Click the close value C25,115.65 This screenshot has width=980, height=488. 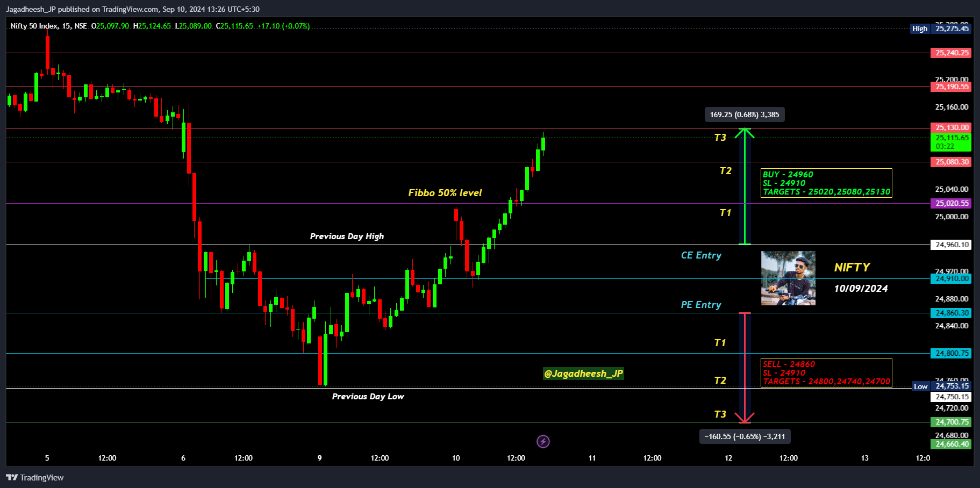[234, 26]
